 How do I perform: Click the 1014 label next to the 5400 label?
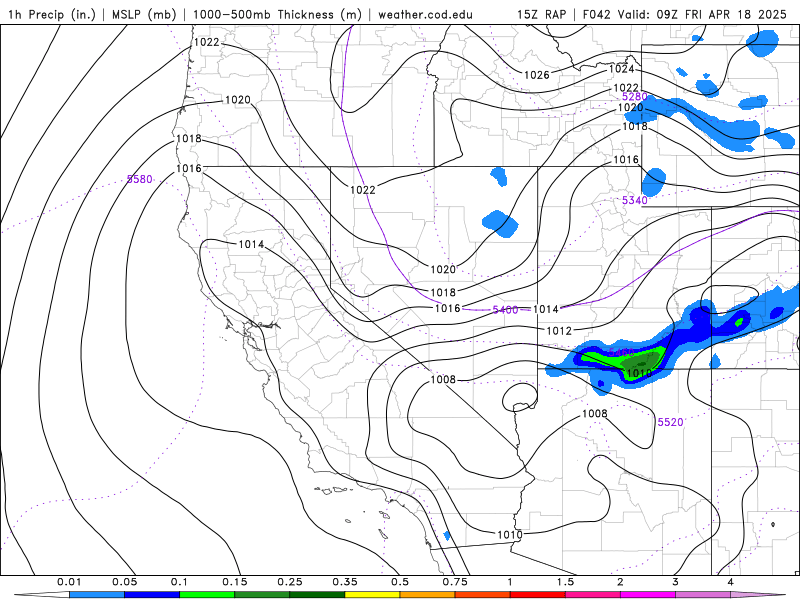pos(545,309)
